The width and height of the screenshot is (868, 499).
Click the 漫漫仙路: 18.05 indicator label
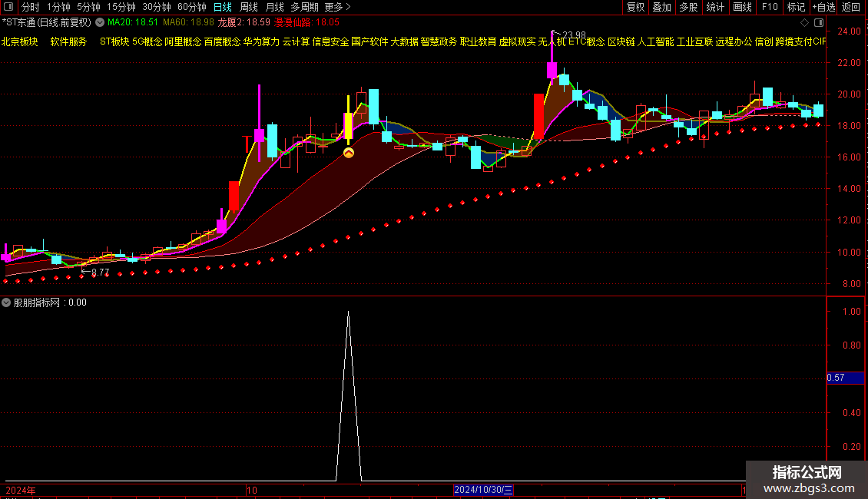click(306, 23)
